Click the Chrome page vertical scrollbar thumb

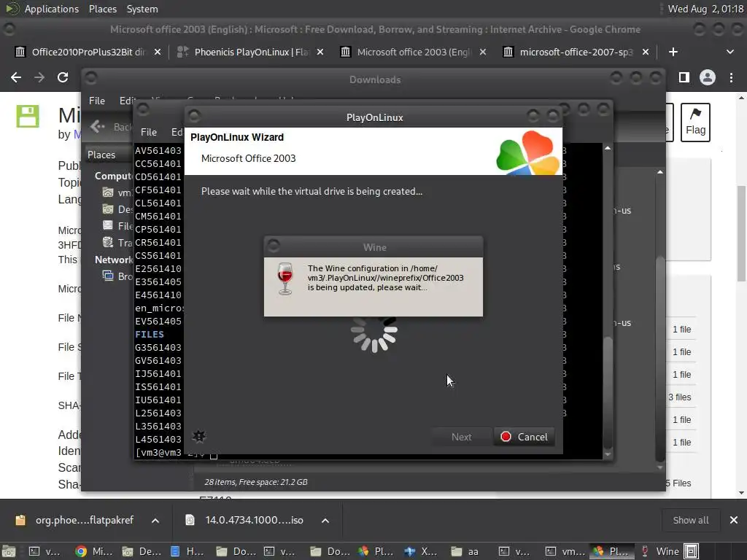tap(741, 233)
